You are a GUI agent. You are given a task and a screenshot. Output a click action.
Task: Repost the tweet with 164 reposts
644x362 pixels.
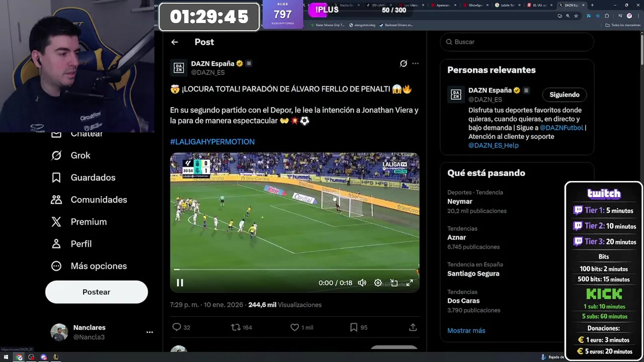[x=242, y=327]
